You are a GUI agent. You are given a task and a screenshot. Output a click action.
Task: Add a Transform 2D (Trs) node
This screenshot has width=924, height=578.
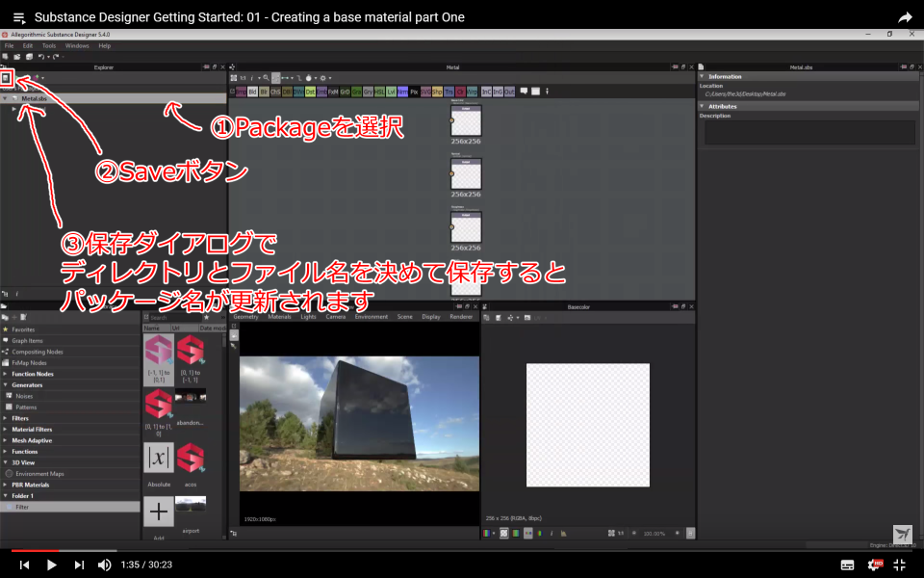449,92
